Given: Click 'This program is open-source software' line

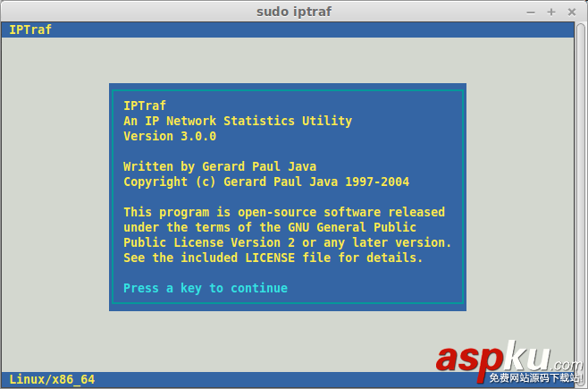Looking at the screenshot, I should pos(284,212).
